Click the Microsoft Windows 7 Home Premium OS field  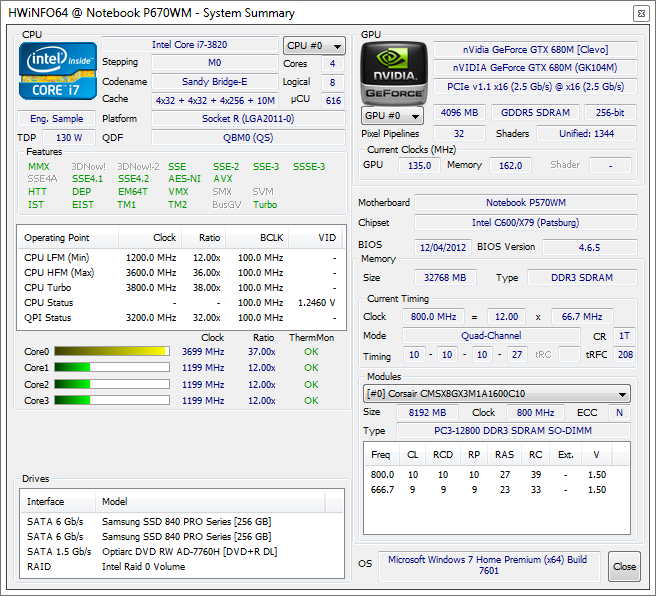pos(488,565)
